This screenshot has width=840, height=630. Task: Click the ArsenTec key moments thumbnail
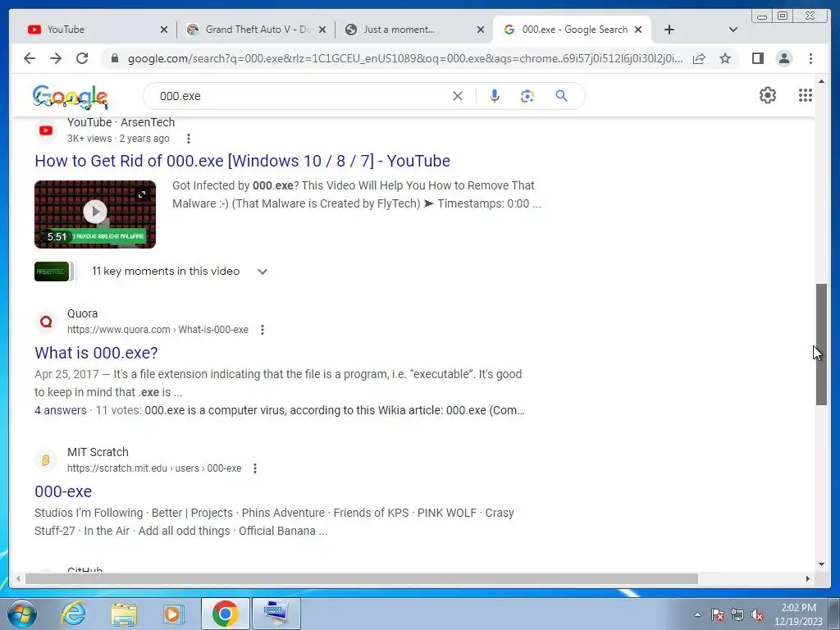pos(52,272)
